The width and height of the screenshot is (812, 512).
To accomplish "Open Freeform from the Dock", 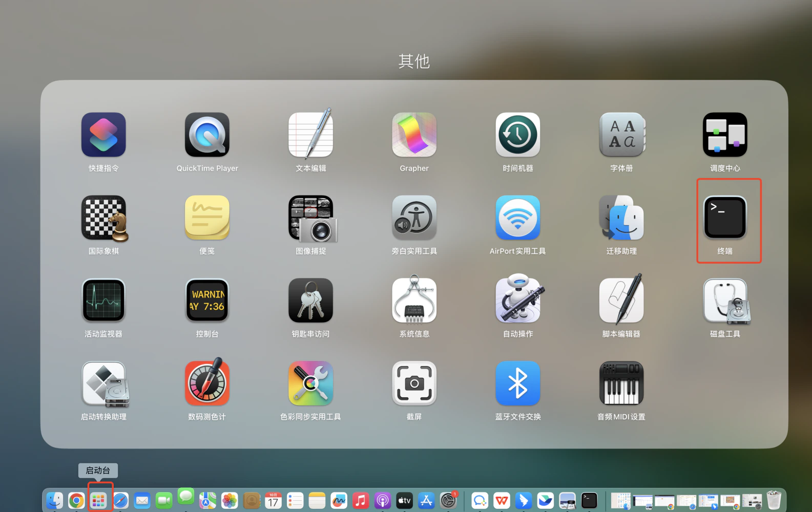I will [339, 500].
